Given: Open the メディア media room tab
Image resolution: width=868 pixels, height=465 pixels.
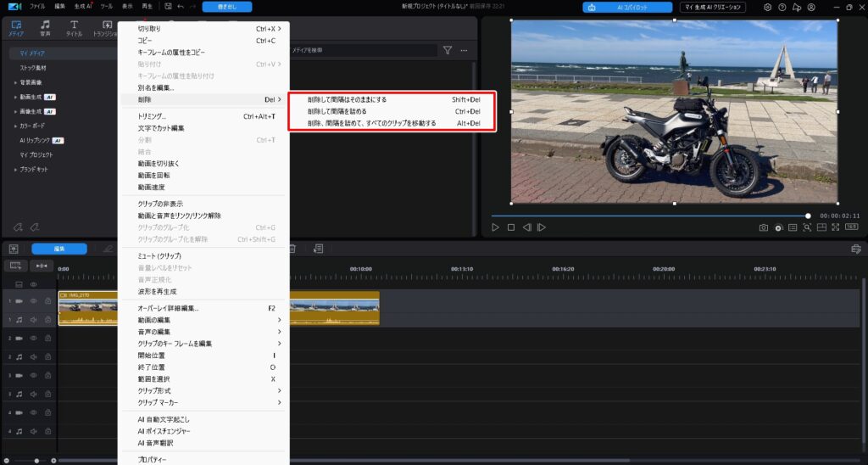Looking at the screenshot, I should [16, 28].
